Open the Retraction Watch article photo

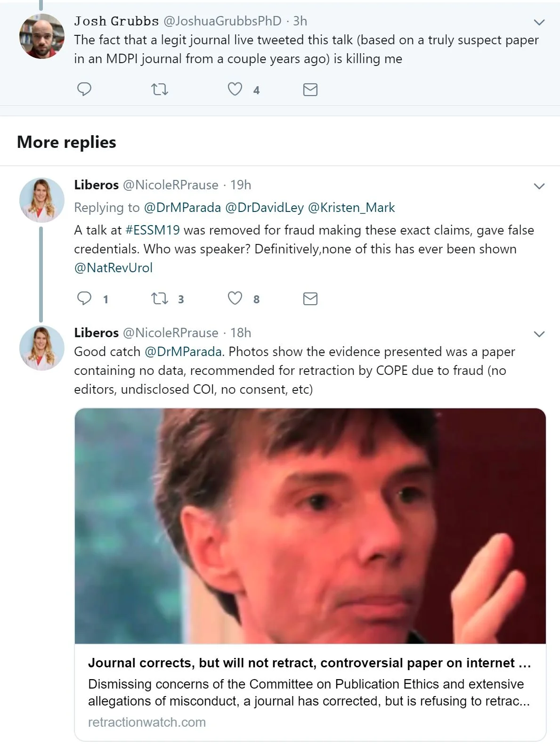pos(310,526)
